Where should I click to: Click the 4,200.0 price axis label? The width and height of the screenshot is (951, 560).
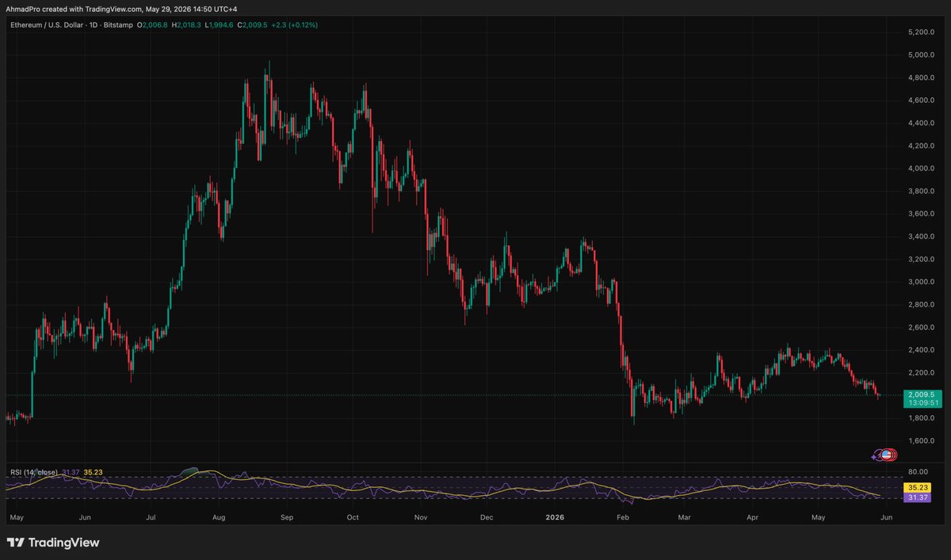pos(919,146)
